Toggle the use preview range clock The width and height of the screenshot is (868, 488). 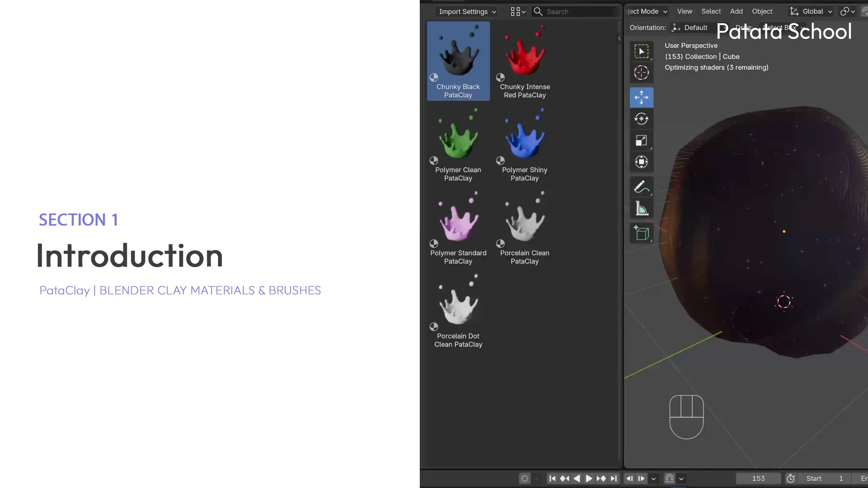[x=791, y=479]
